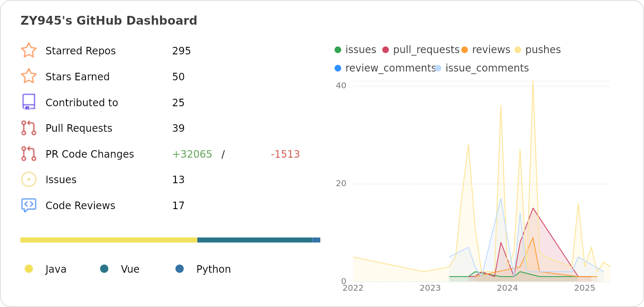The image size is (644, 307).
Task: Click the yellow Java language bar segment
Action: click(109, 240)
